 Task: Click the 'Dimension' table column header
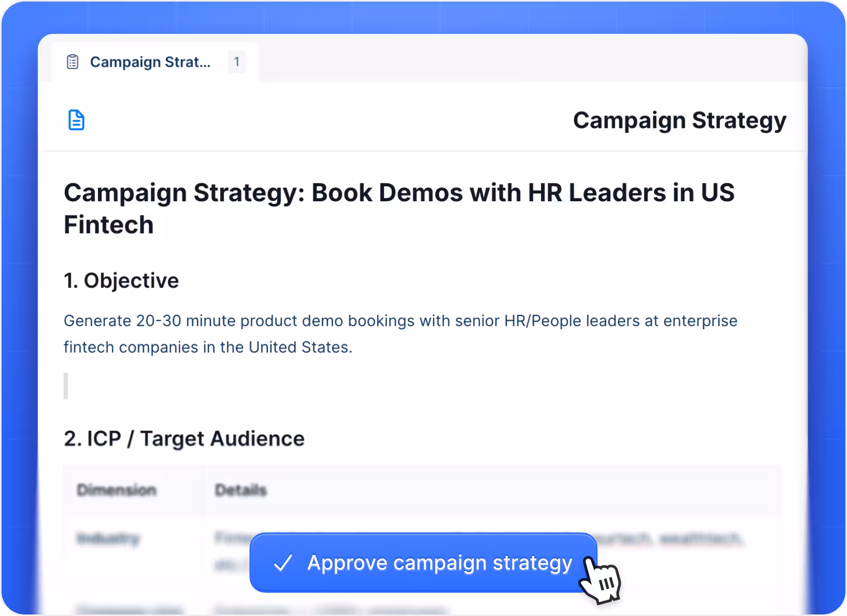coord(117,490)
